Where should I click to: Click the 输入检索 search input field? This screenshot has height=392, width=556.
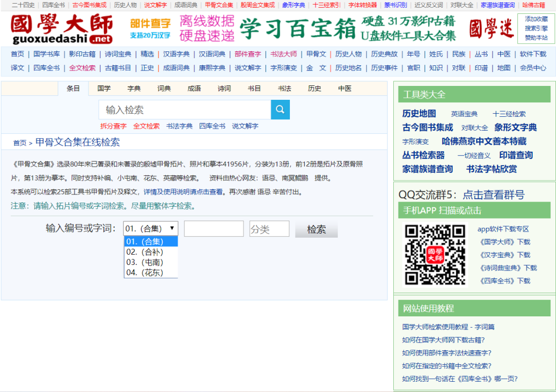(184, 110)
